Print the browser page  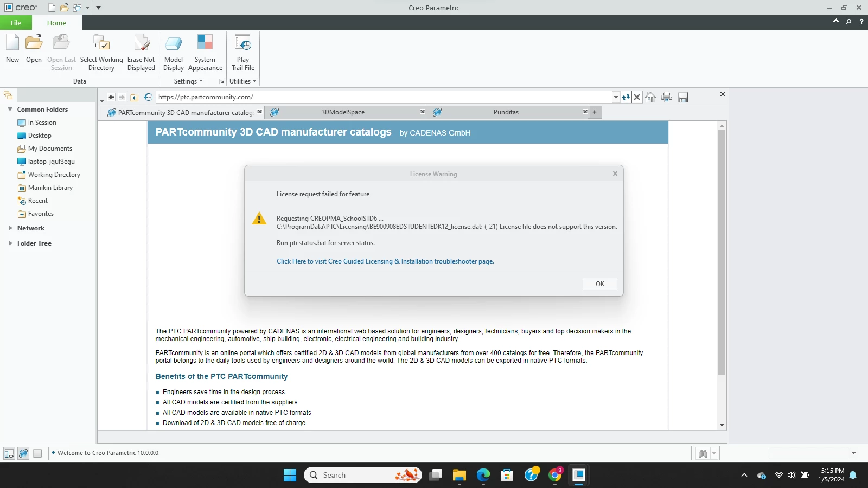point(667,97)
